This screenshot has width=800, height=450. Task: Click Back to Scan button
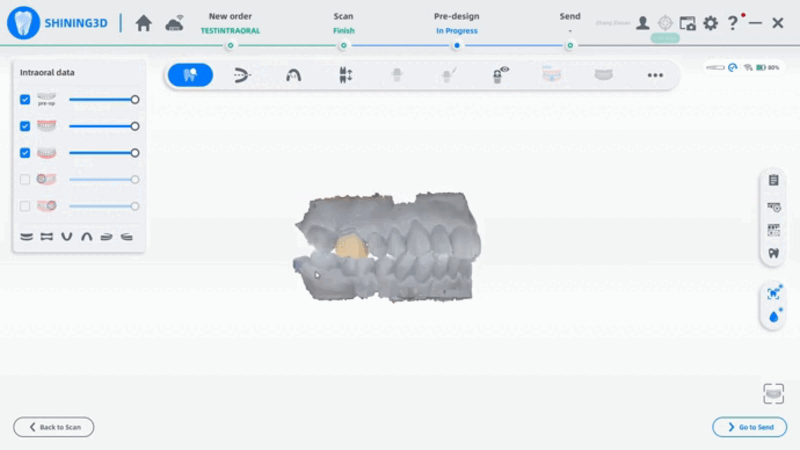point(54,427)
